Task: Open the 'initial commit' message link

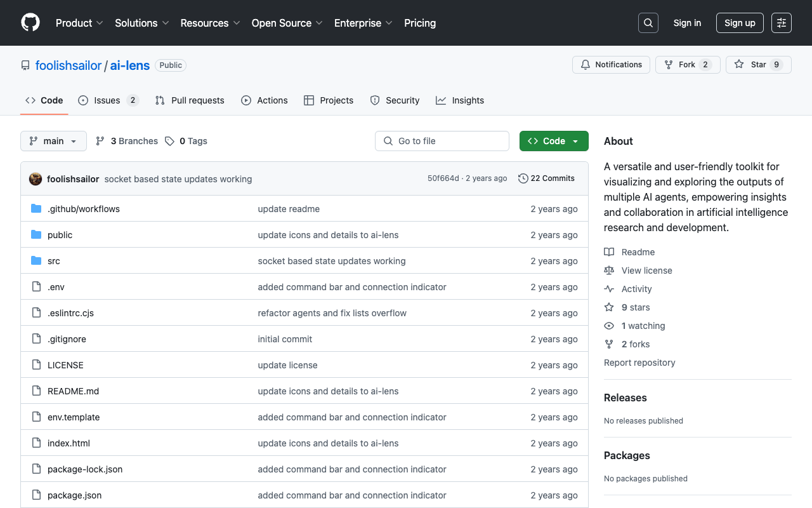Action: (285, 339)
